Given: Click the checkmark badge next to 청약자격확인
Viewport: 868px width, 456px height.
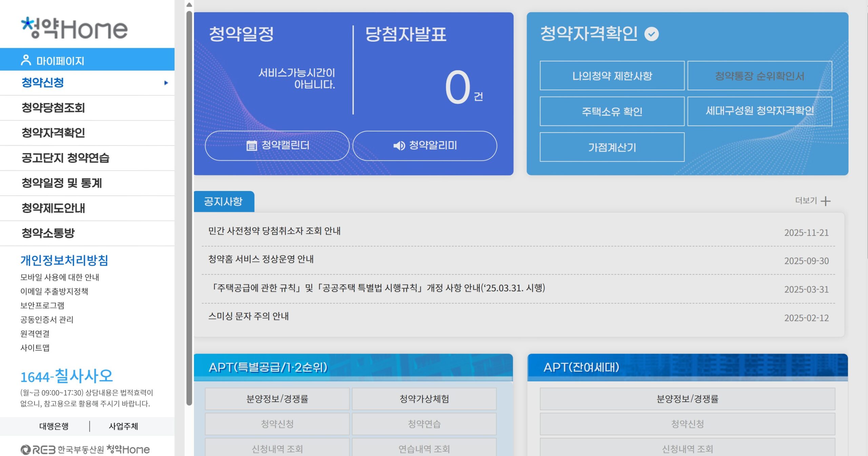Looking at the screenshot, I should click(x=650, y=35).
